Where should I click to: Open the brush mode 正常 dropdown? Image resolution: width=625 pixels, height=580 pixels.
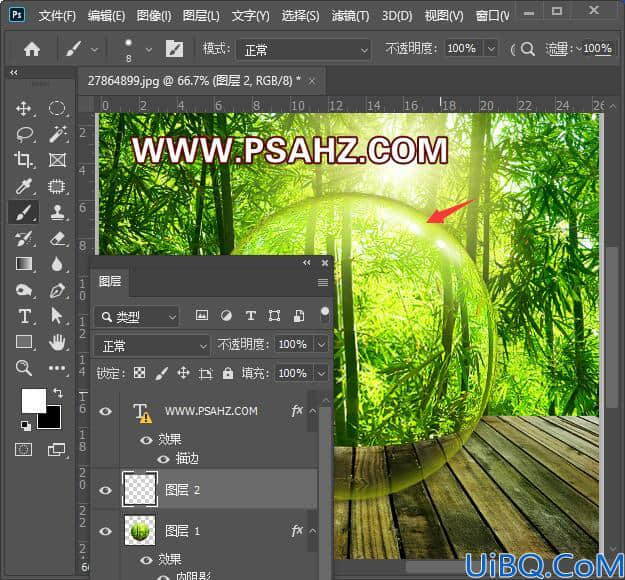tap(303, 50)
